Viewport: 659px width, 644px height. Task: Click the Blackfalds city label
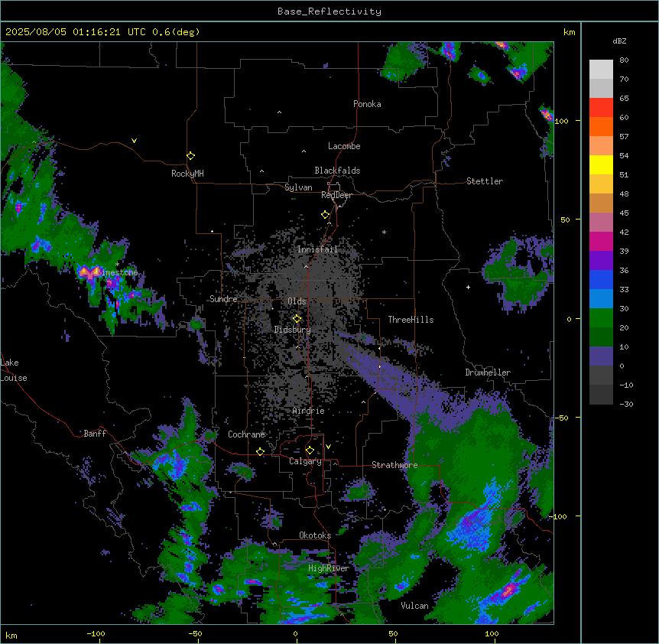click(x=337, y=171)
